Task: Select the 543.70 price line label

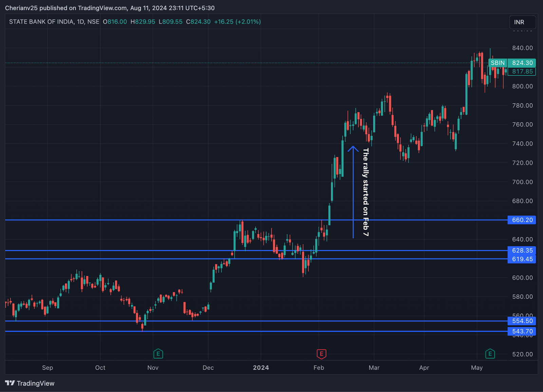Action: (522, 331)
